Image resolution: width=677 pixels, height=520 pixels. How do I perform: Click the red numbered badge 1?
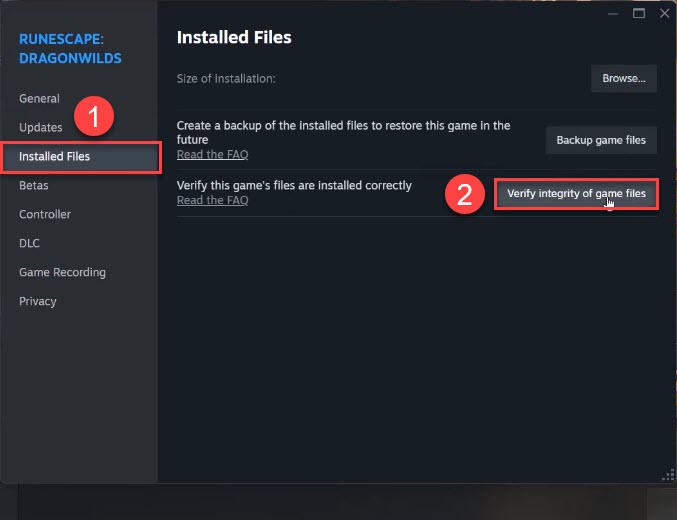pyautogui.click(x=94, y=116)
